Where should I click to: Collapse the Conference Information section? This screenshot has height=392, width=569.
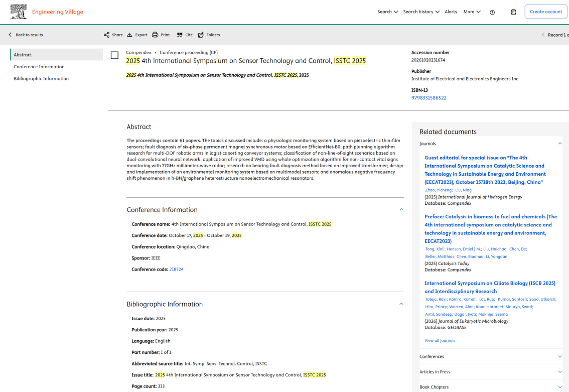[401, 210]
